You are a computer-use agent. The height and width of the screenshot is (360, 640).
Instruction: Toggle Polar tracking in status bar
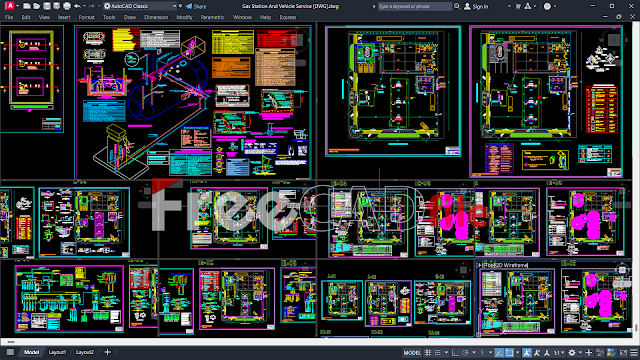pyautogui.click(x=465, y=352)
